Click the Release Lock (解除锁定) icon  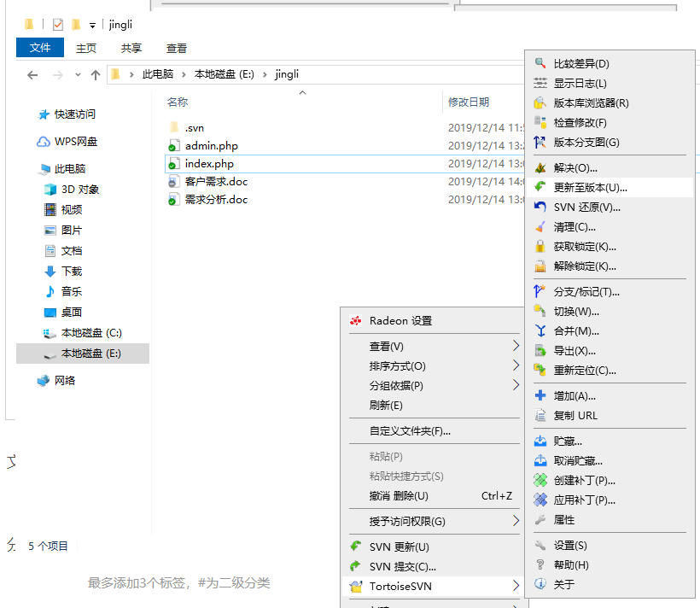click(540, 266)
